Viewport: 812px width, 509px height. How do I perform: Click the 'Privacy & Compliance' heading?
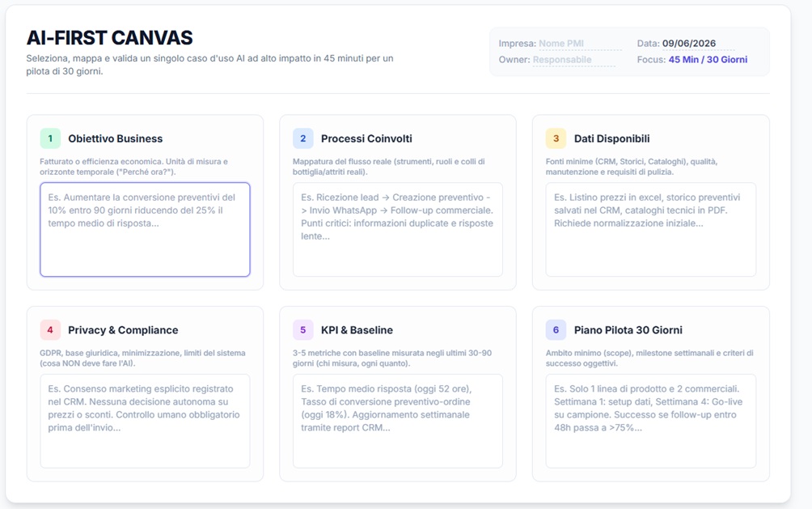point(123,330)
